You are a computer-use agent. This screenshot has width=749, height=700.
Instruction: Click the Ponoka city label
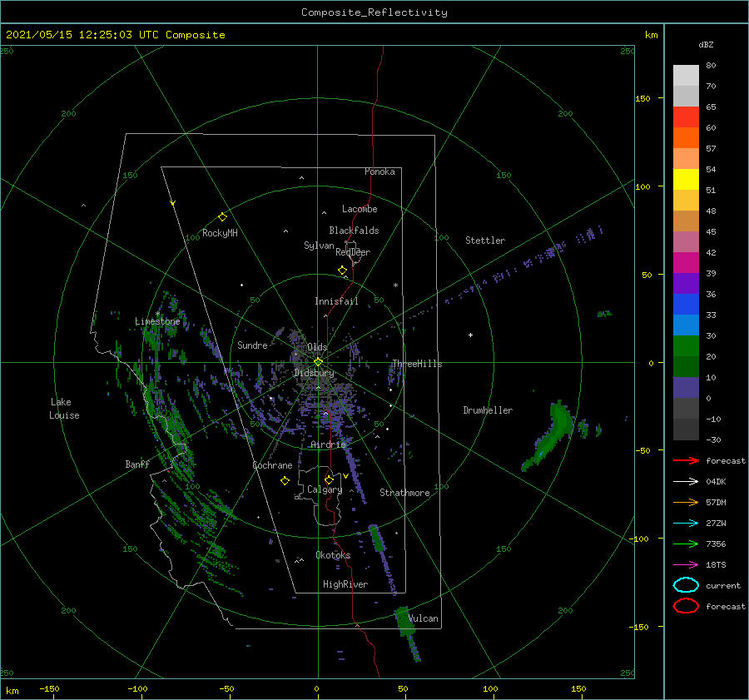click(x=379, y=171)
